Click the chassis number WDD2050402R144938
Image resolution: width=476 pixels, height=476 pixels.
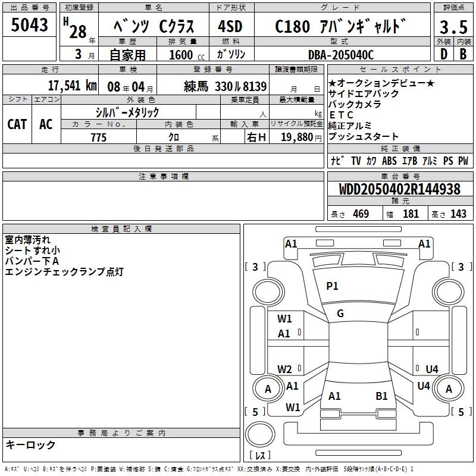tap(400, 189)
